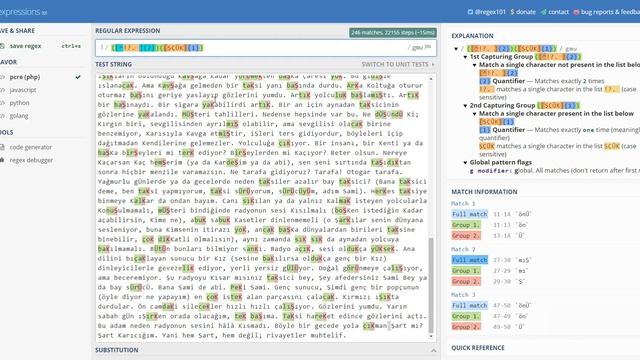Open the regex debugger tool
The width and height of the screenshot is (640, 360).
31,160
